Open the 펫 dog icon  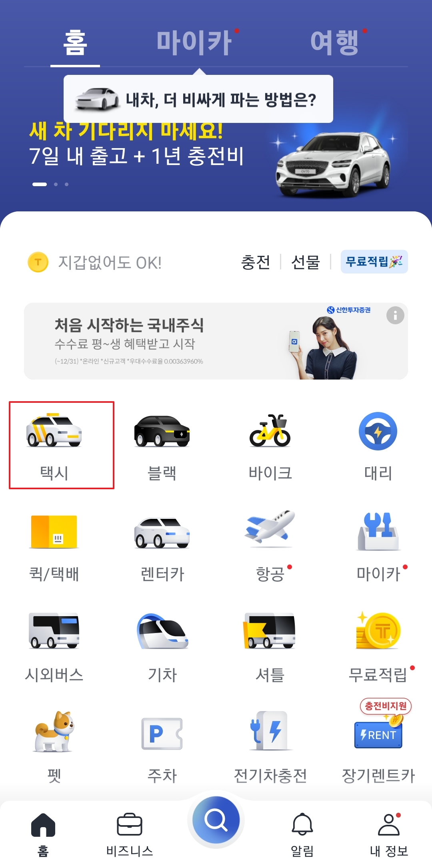pos(54,731)
